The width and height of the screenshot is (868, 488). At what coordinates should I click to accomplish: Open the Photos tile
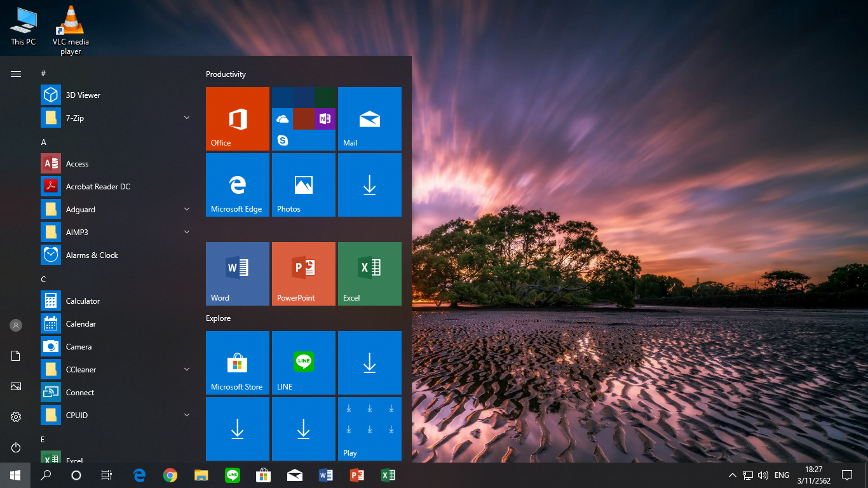[x=304, y=185]
